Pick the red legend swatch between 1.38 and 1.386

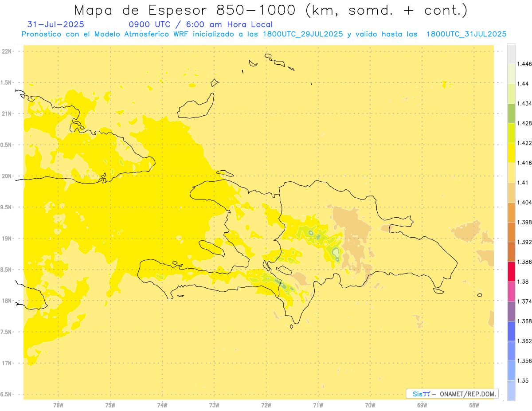(x=511, y=272)
